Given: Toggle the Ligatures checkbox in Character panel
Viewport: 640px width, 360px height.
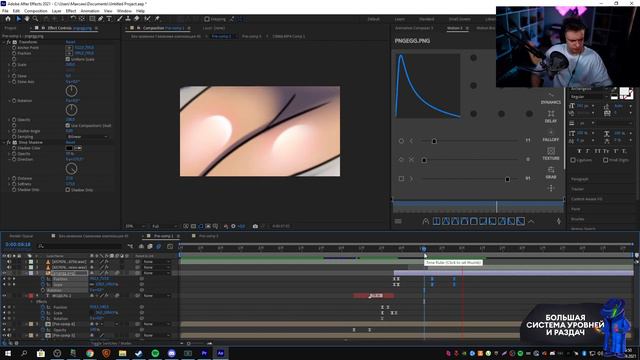Looking at the screenshot, I should pyautogui.click(x=573, y=160).
